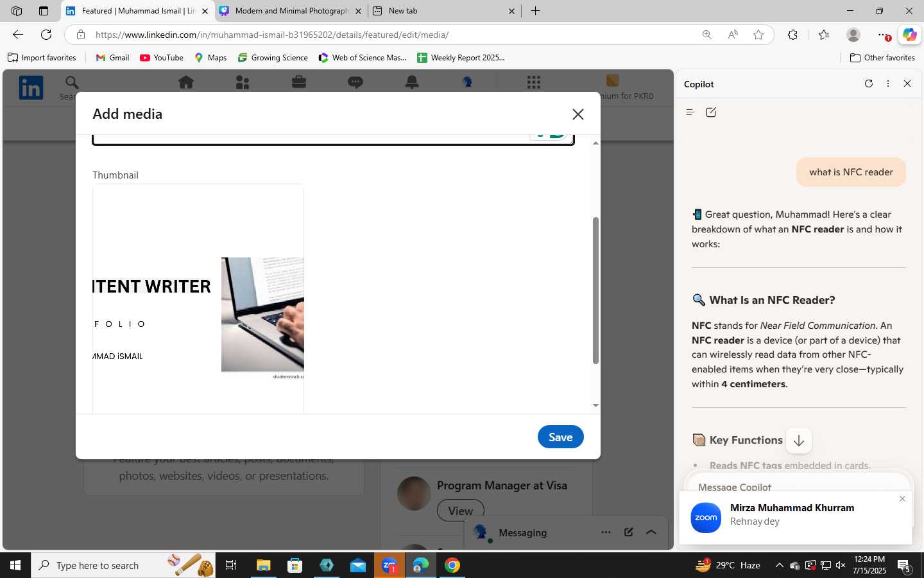Viewport: 924px width, 578px height.
Task: Close the Add media dialog
Action: click(577, 114)
